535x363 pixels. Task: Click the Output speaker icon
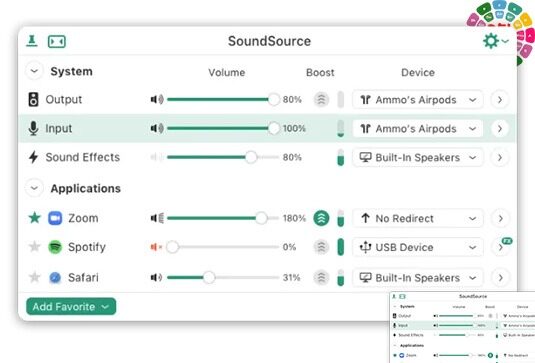[x=33, y=99]
